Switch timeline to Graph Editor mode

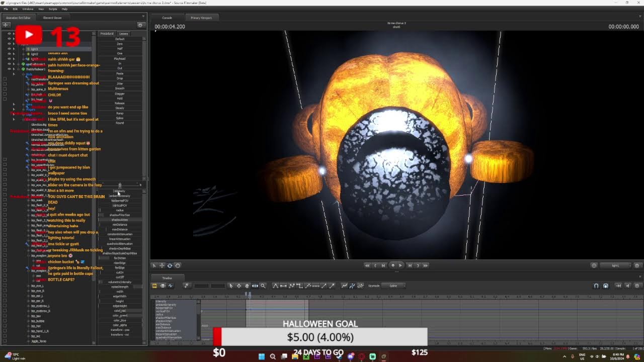[170, 286]
